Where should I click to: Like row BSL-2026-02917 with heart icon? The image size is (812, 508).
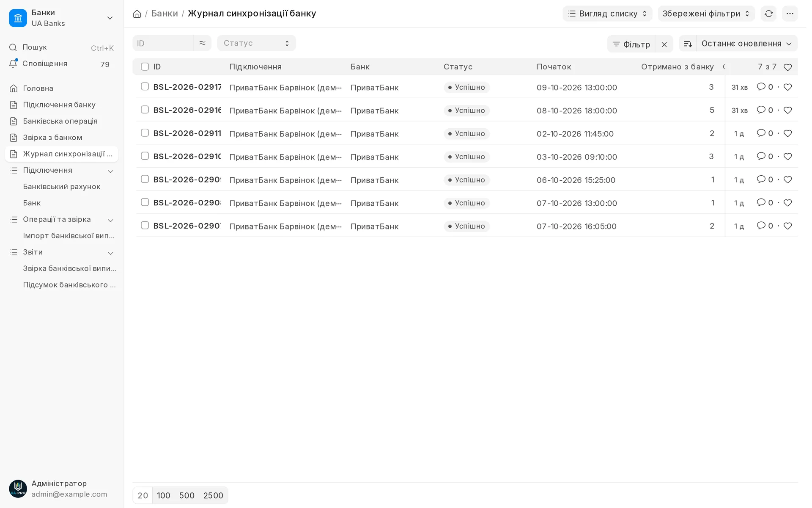click(787, 87)
